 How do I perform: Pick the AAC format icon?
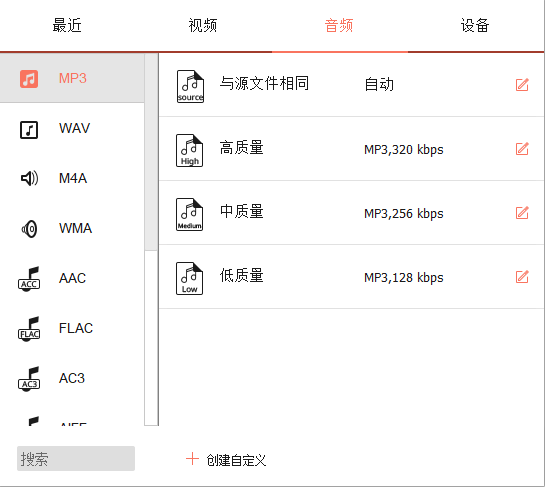point(29,279)
